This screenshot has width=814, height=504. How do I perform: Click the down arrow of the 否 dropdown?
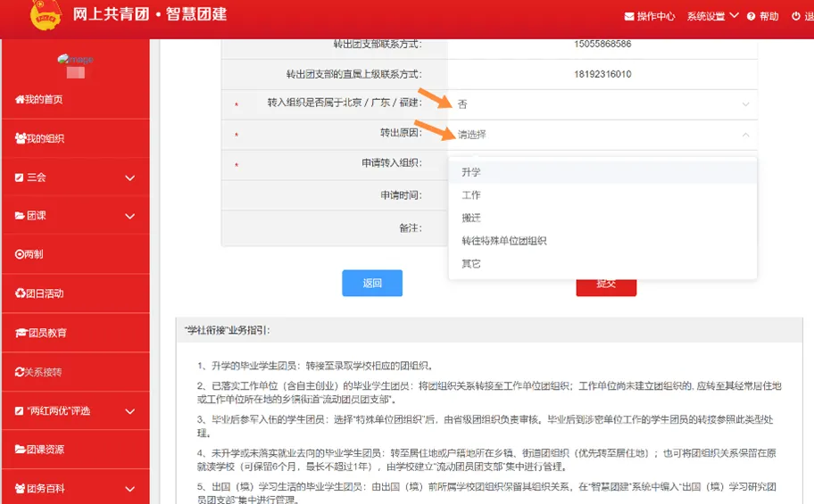[x=745, y=104]
